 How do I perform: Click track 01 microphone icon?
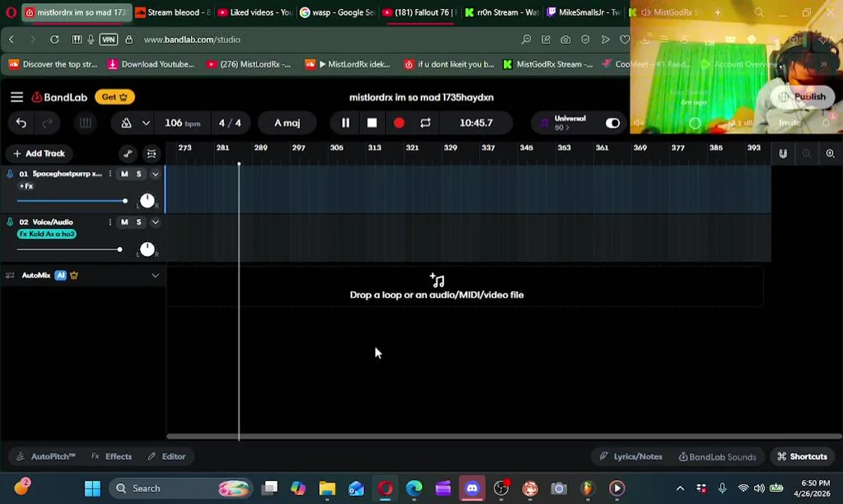pos(10,174)
